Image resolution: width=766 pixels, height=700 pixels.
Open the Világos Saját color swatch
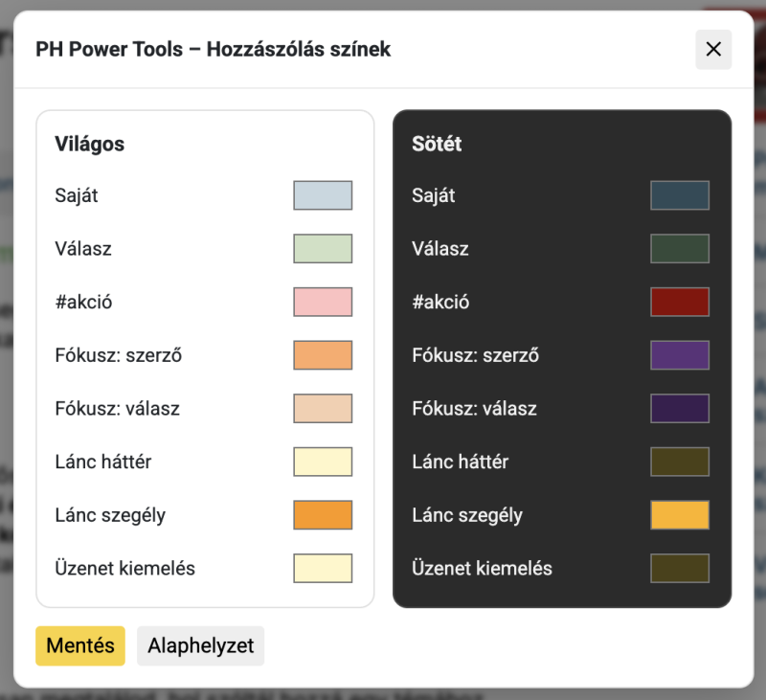pos(323,195)
